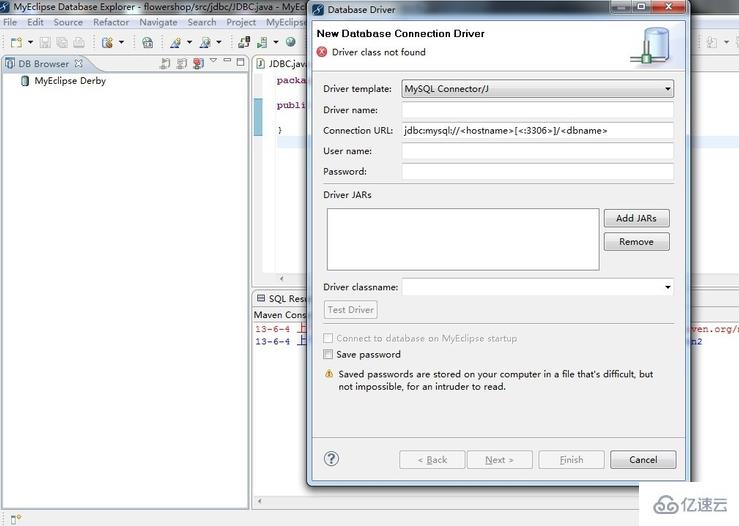Open the Project menu
Screen dimensions: 739x526
(x=241, y=22)
